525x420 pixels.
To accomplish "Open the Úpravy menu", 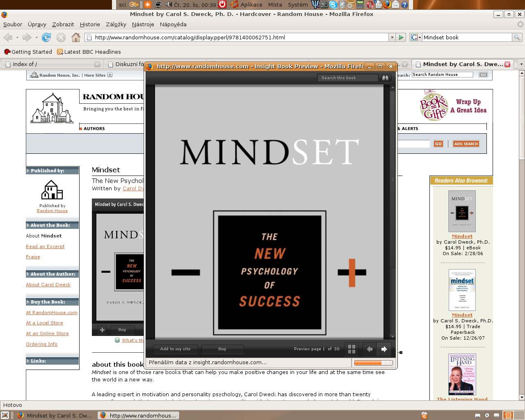I will (37, 24).
